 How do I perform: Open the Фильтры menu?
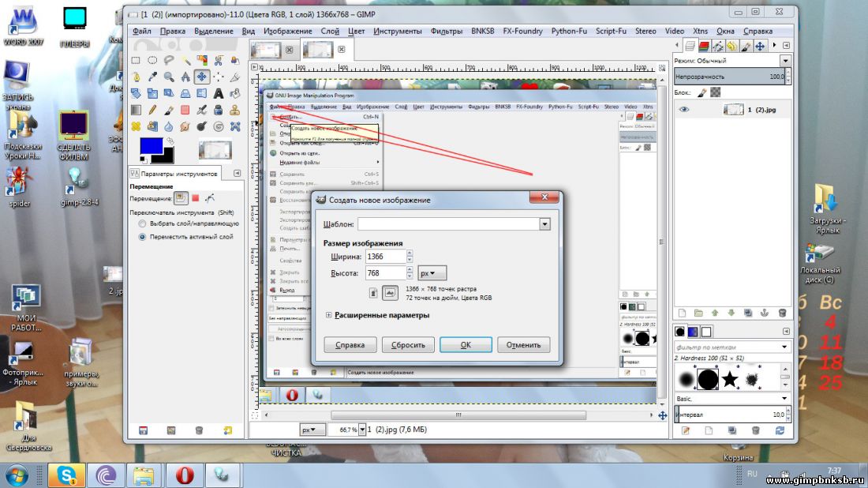(x=446, y=31)
